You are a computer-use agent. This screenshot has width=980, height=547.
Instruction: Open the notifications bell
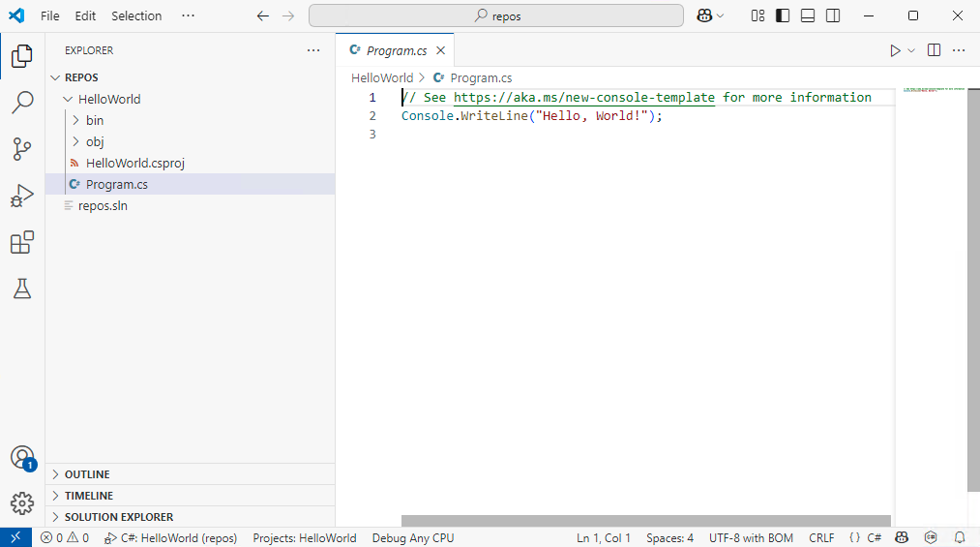point(960,537)
